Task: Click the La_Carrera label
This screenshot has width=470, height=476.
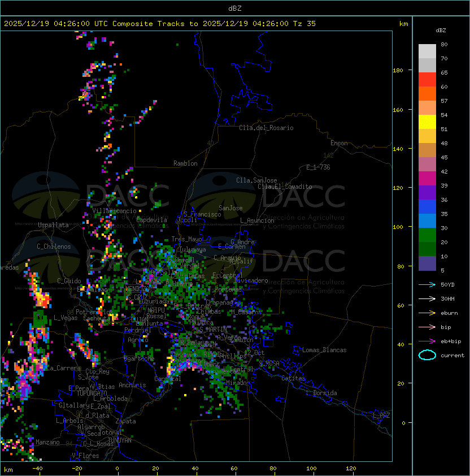Action: point(64,368)
